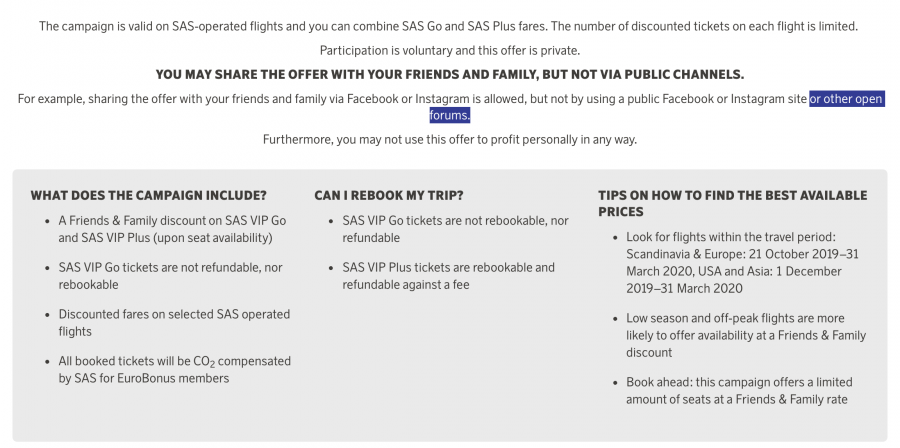Click the "A Friends & Family discount" bullet
Screen dimensions: 900x448
[x=160, y=229]
